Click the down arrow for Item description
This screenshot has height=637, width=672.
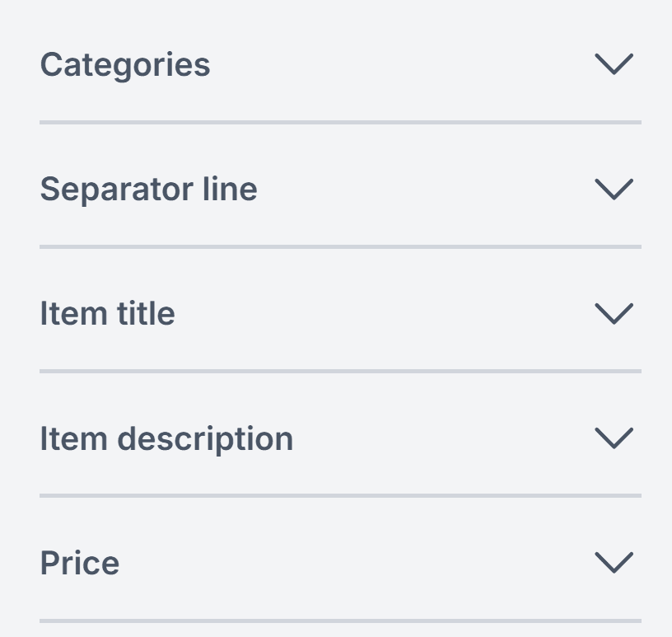coord(614,438)
